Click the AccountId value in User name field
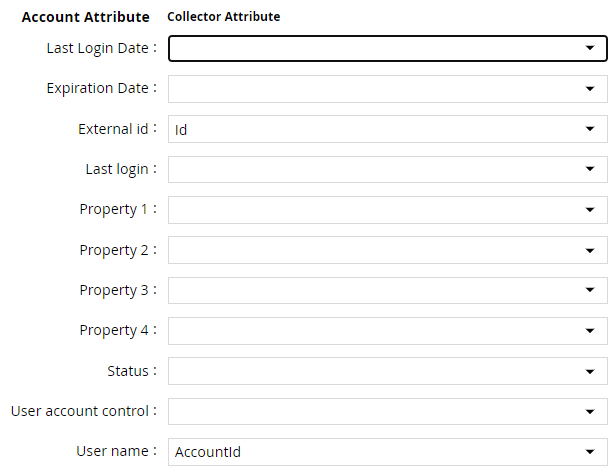The height and width of the screenshot is (475, 614). pos(208,452)
